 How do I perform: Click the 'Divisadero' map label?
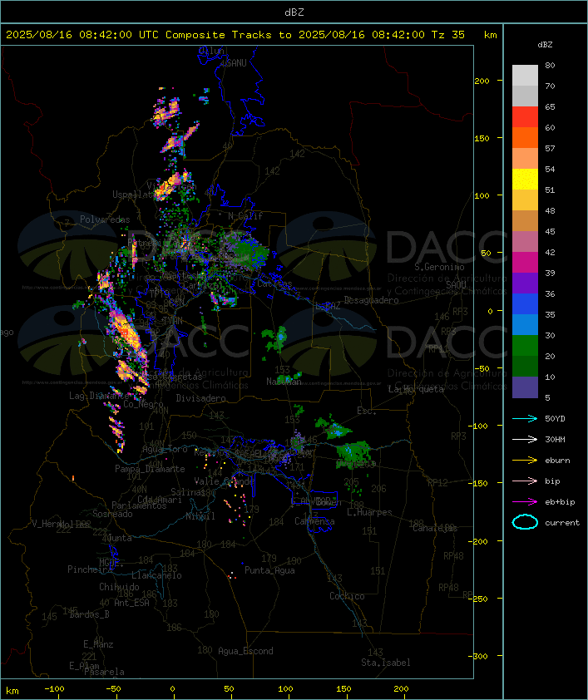[x=200, y=398]
